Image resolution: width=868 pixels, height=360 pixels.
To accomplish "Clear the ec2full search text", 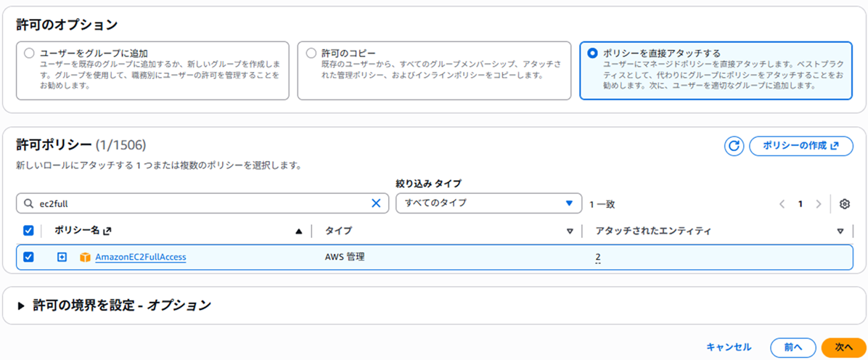I will (376, 203).
